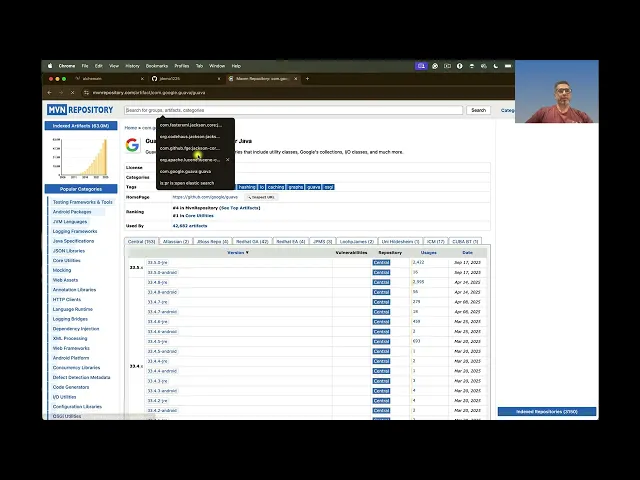Open the JSON Libraries category
Screen dimensions: 640x480
tap(69, 251)
